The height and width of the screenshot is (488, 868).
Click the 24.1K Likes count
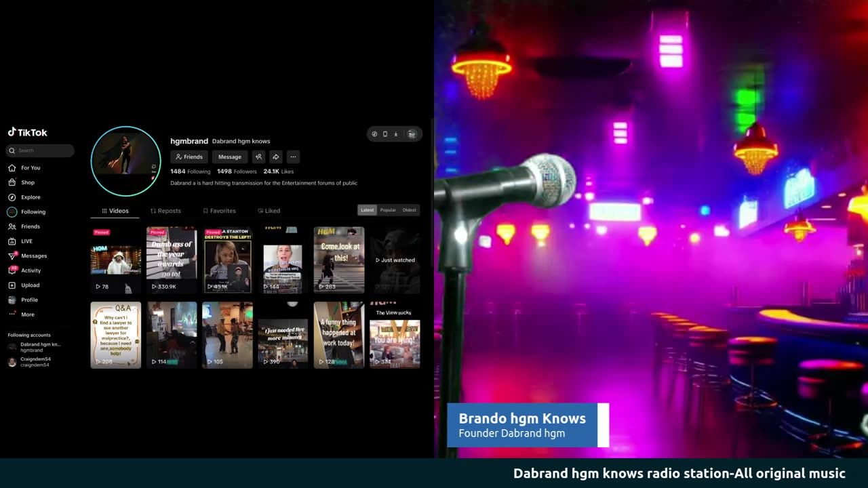pos(278,171)
